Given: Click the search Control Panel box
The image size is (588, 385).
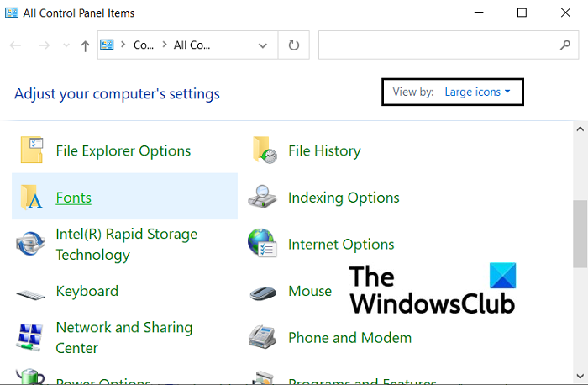Looking at the screenshot, I should coord(437,45).
